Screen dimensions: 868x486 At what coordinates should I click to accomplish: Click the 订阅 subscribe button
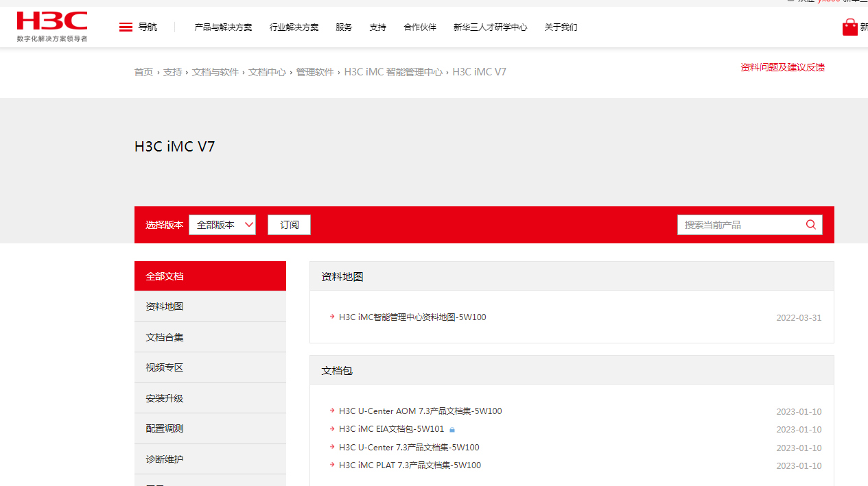click(289, 225)
